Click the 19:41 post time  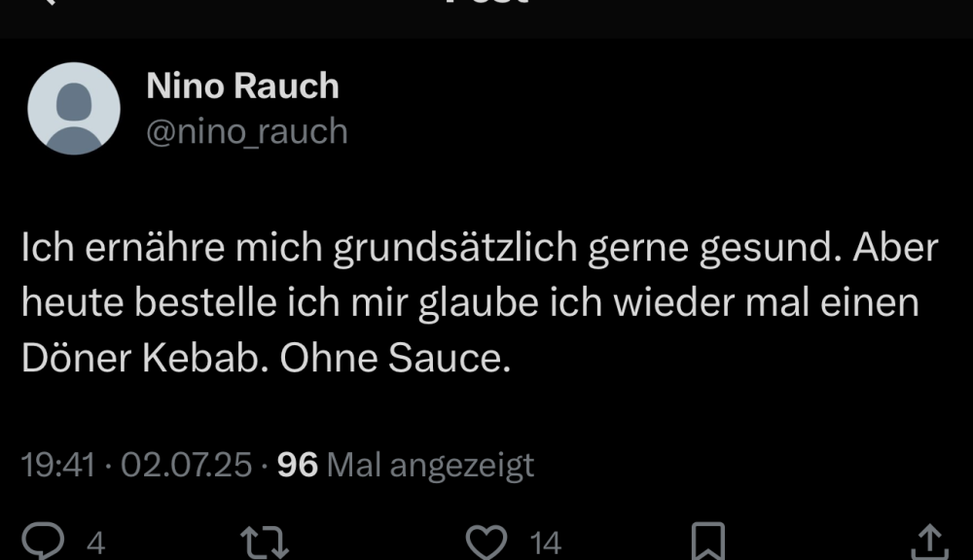(x=58, y=465)
